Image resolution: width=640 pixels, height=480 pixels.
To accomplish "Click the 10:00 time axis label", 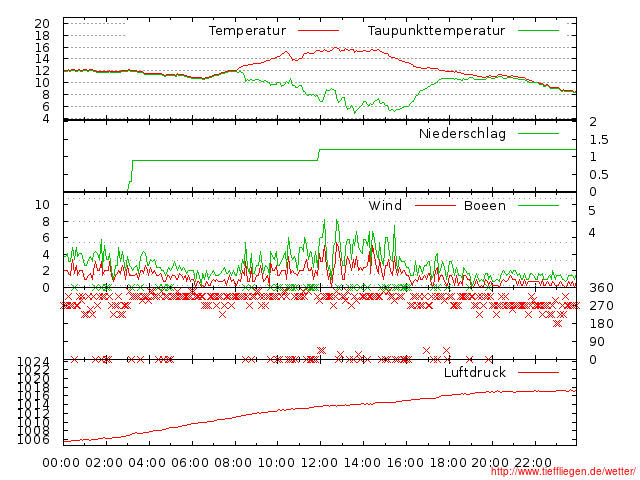I will tap(276, 463).
